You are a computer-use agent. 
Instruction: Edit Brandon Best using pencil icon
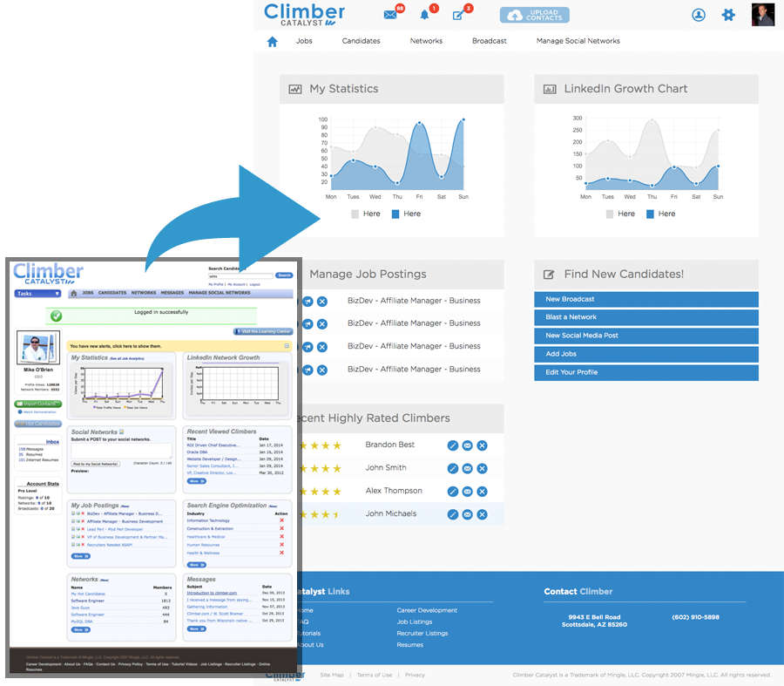tap(452, 445)
